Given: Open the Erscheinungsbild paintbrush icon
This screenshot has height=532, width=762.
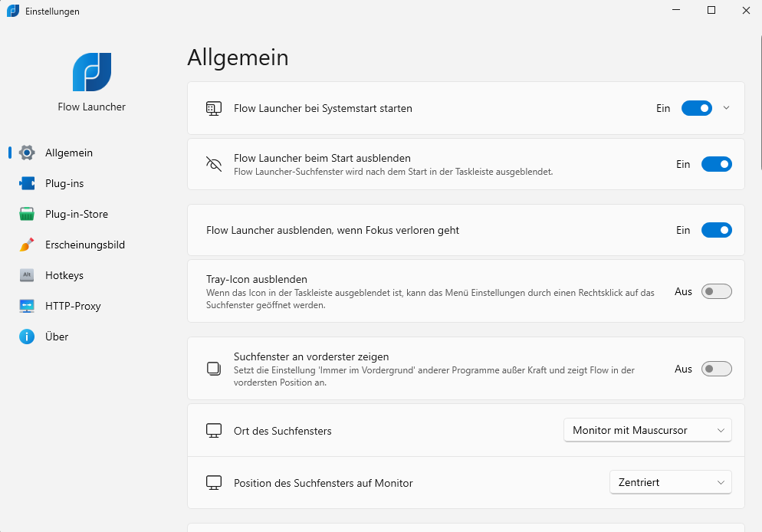Looking at the screenshot, I should tap(27, 245).
